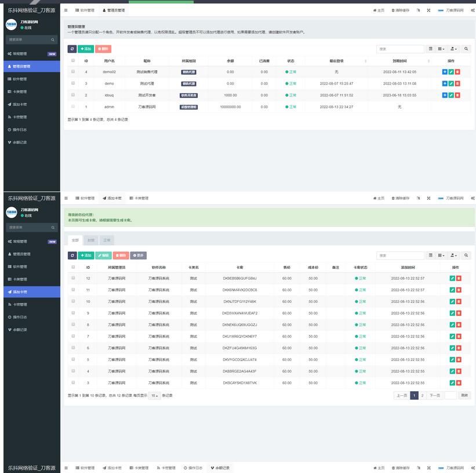
Task: Expand the page size 10 dropdown
Action: 154,395
